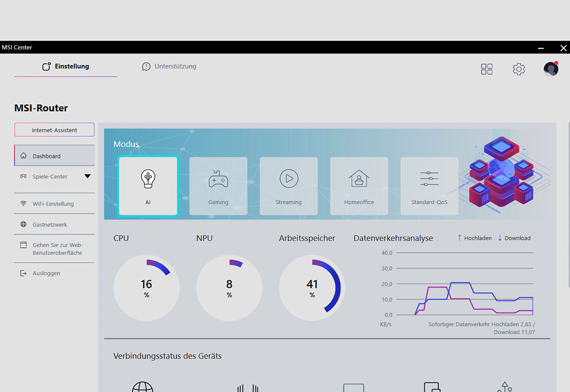570x392 pixels.
Task: Select the AI mode card
Action: click(x=148, y=186)
